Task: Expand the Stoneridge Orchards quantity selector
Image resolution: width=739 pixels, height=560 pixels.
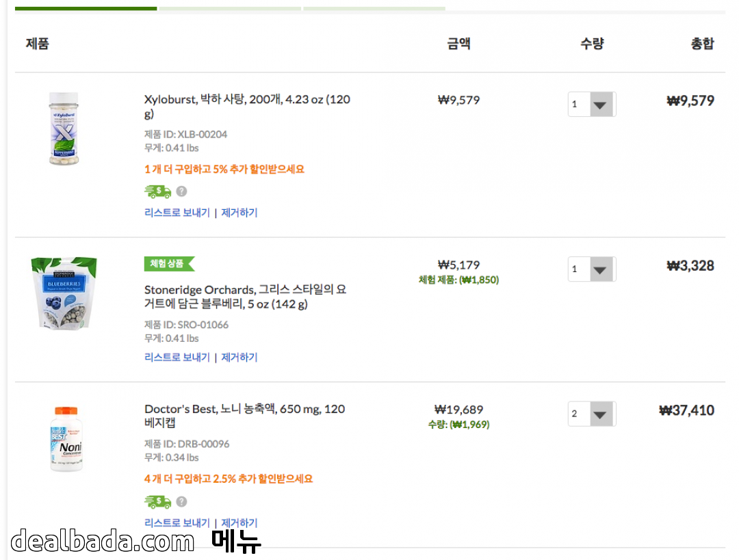Action: pos(592,269)
